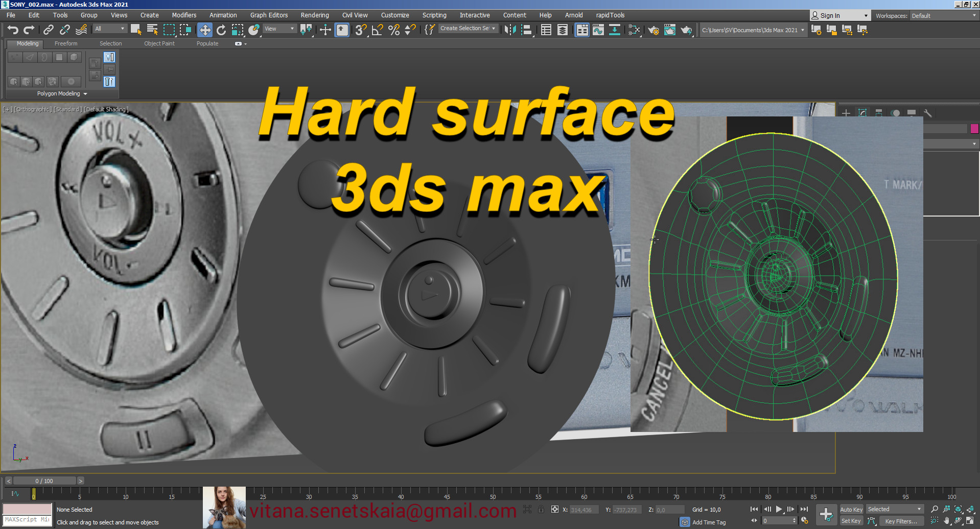Click the Orthographic viewport label
980x529 pixels.
point(33,109)
